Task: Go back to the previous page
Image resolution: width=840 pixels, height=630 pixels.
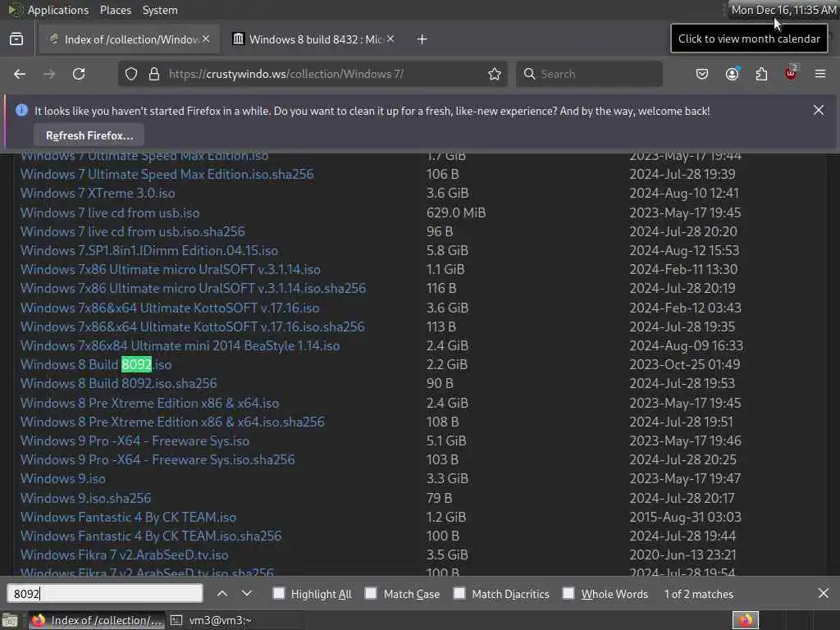Action: click(x=20, y=74)
